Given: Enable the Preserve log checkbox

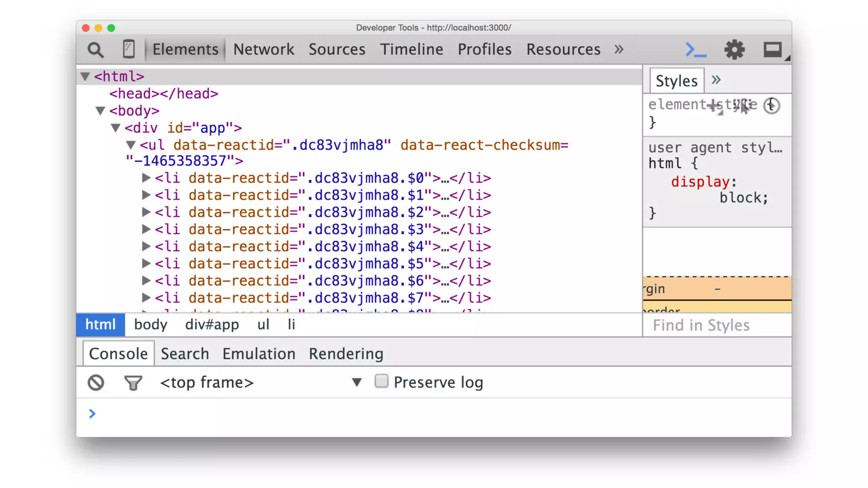Looking at the screenshot, I should point(381,381).
